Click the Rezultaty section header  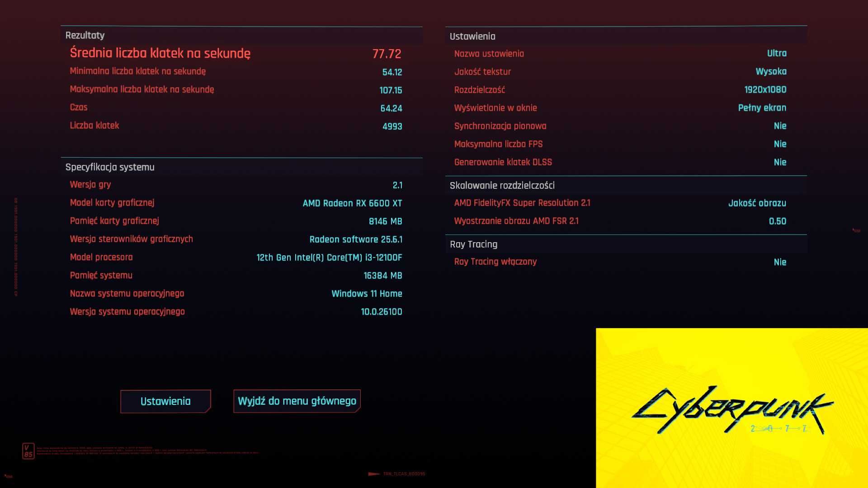click(x=85, y=35)
